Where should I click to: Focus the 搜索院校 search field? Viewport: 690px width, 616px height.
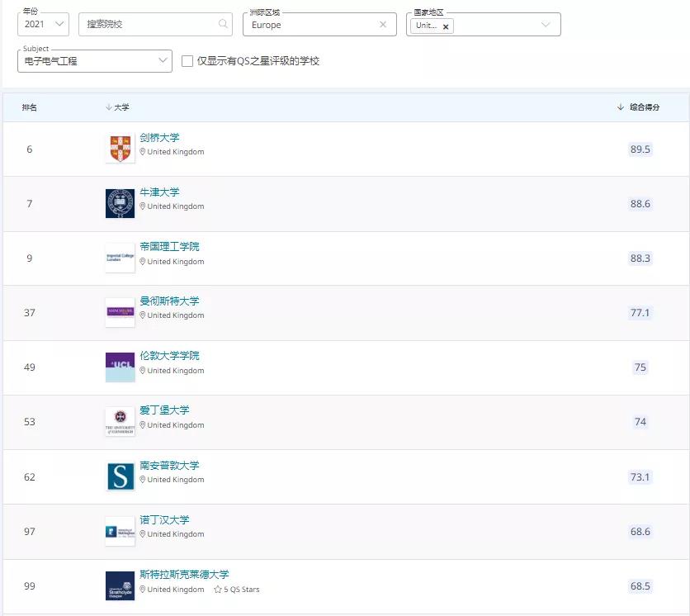(x=155, y=24)
